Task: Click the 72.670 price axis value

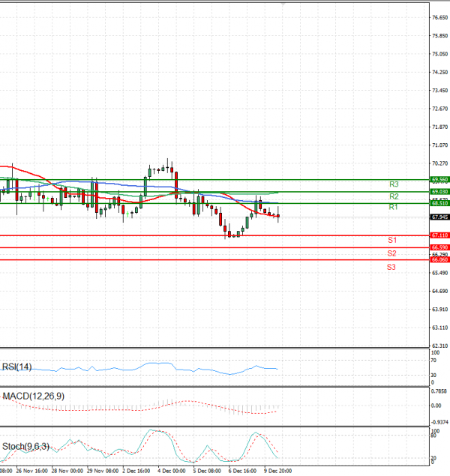Action: tap(440, 109)
